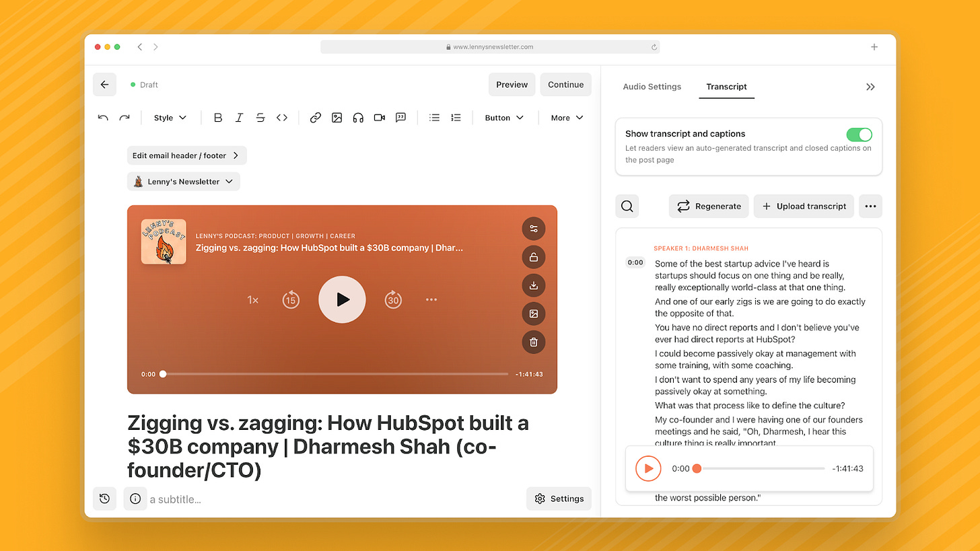Switch to the Audio Settings tab
This screenshot has width=980, height=551.
(652, 87)
